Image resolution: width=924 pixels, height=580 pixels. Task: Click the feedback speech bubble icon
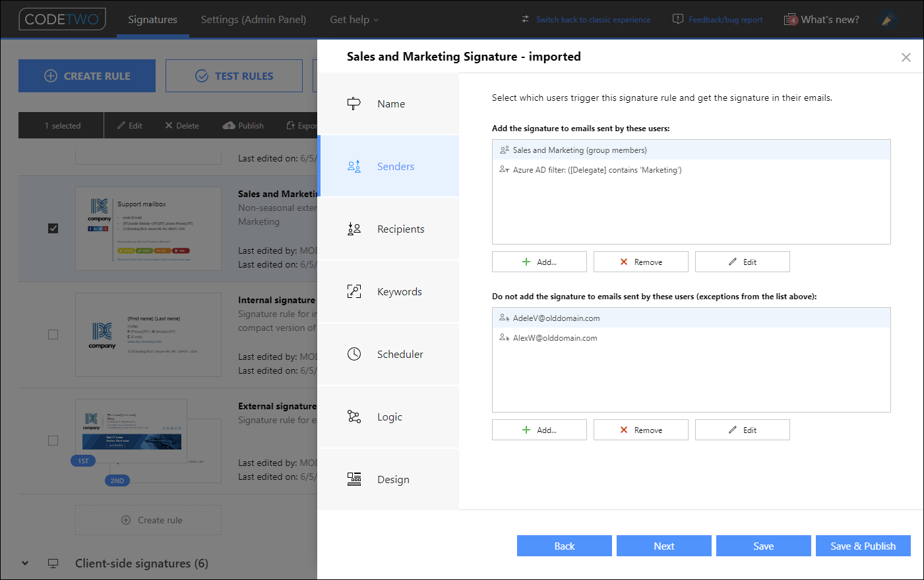point(678,19)
